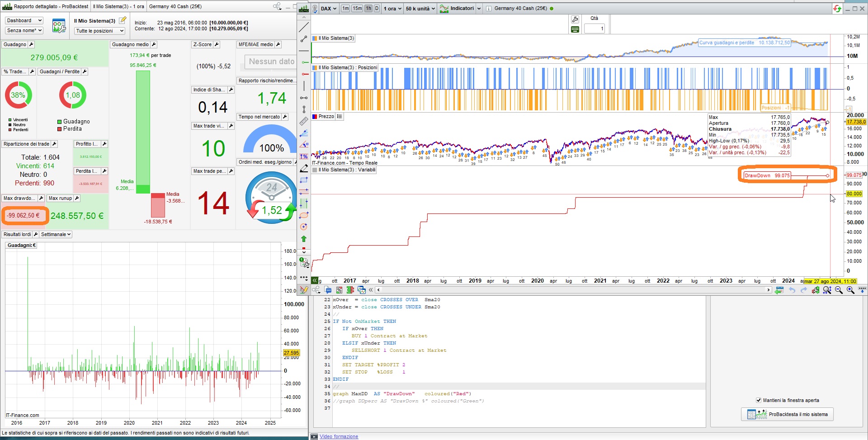
Task: Click the share icon in report header
Action: click(x=277, y=6)
